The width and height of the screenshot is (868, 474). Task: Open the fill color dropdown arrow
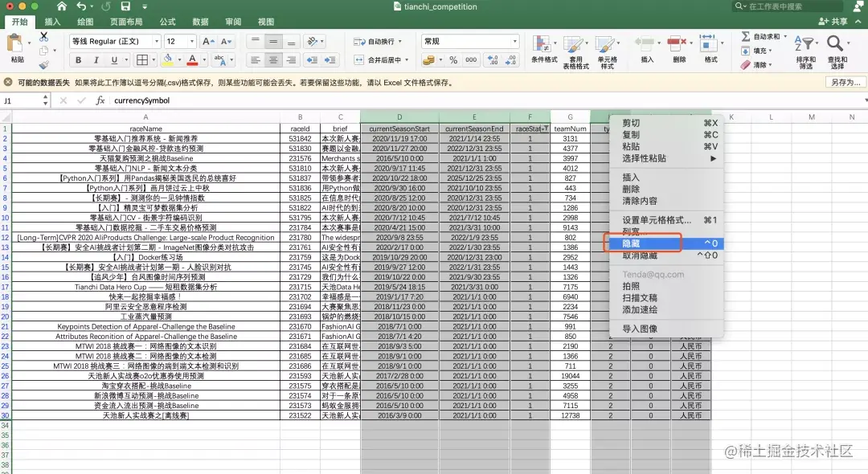click(x=179, y=59)
